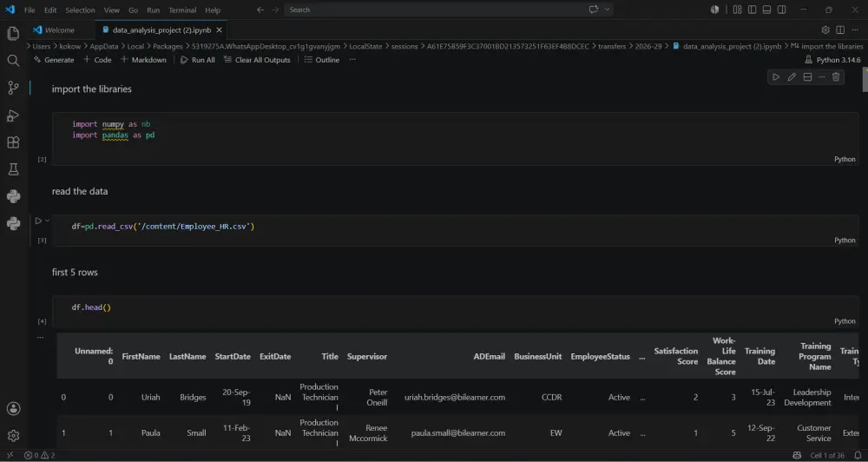This screenshot has width=868, height=462.
Task: Open the Source Control view
Action: [13, 88]
